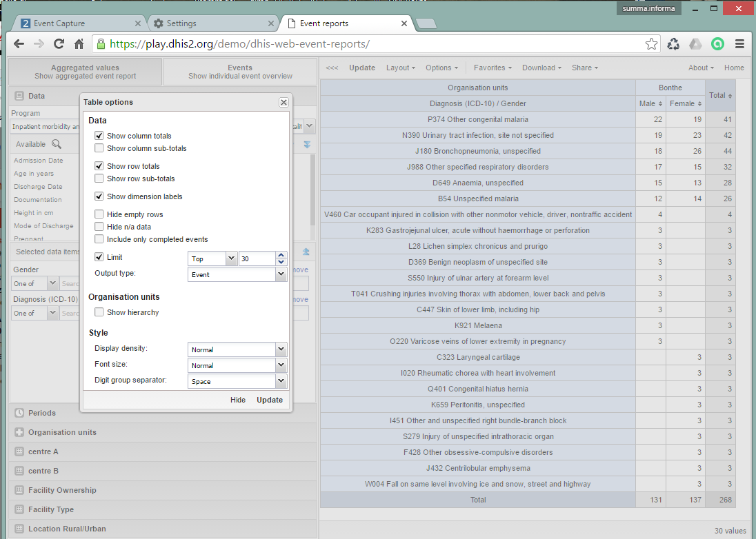This screenshot has width=756, height=539.
Task: Increase the limit value with up arrow
Action: coord(281,255)
